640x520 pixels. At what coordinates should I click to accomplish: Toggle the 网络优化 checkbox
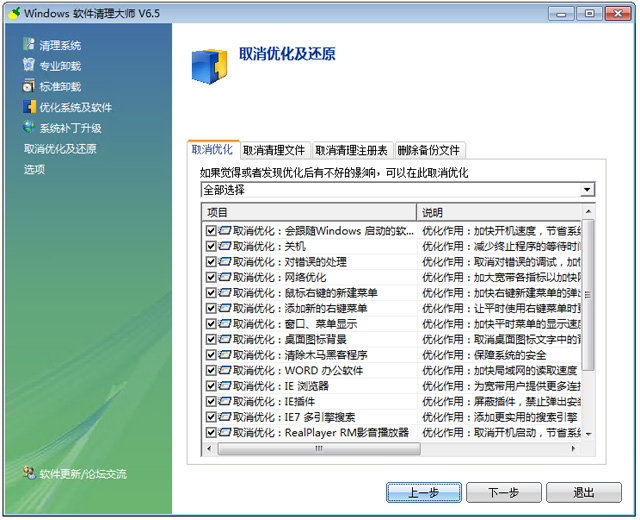tap(211, 277)
